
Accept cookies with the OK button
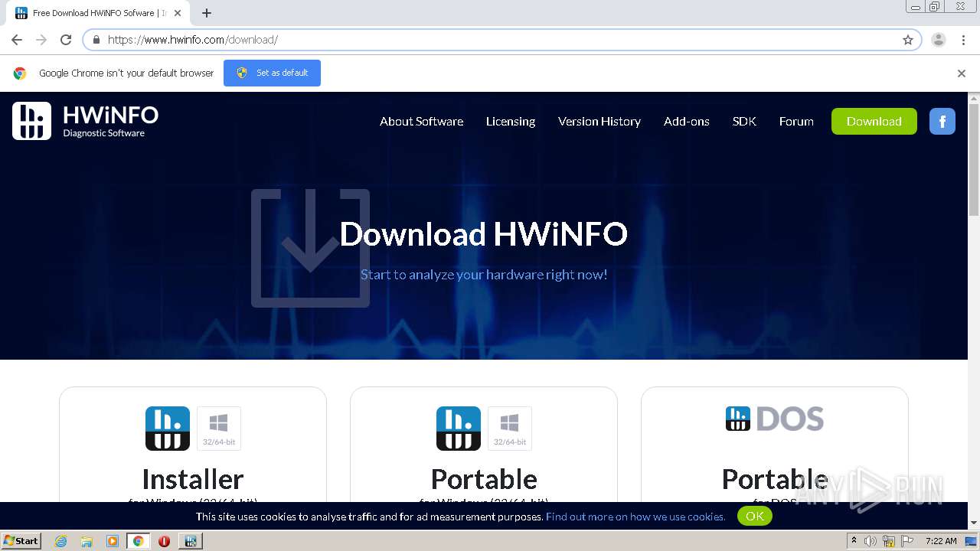pos(755,516)
